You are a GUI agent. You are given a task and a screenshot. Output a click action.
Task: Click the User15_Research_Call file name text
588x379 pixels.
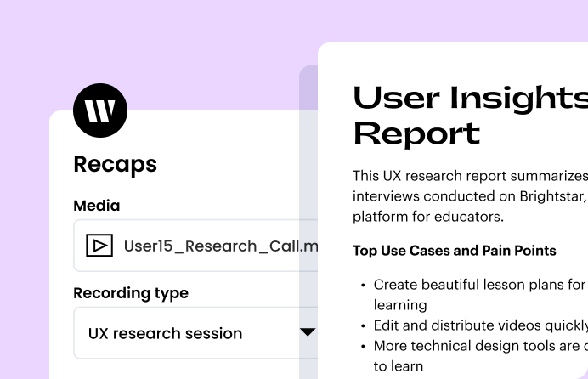click(221, 246)
